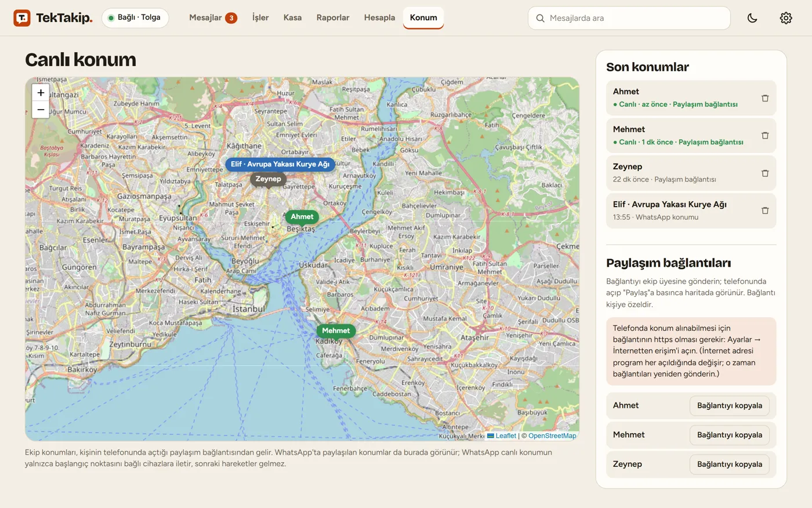Image resolution: width=812 pixels, height=508 pixels.
Task: Click the TekTakip logo icon
Action: pos(22,18)
